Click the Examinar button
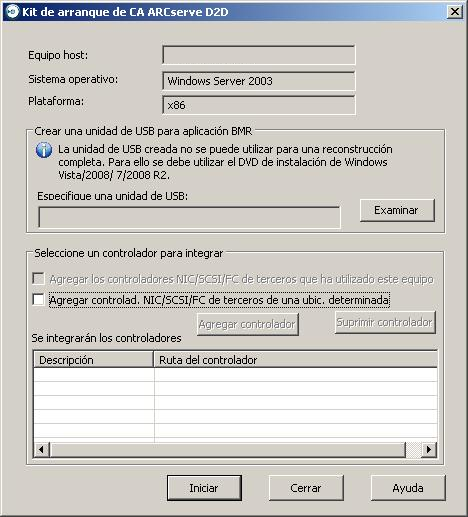The width and height of the screenshot is (468, 517). click(x=397, y=210)
